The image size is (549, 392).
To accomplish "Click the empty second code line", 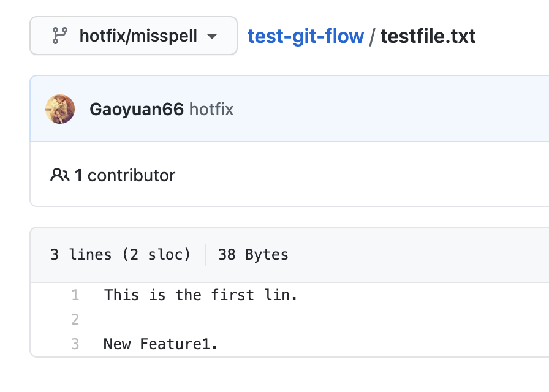I will pyautogui.click(x=245, y=320).
